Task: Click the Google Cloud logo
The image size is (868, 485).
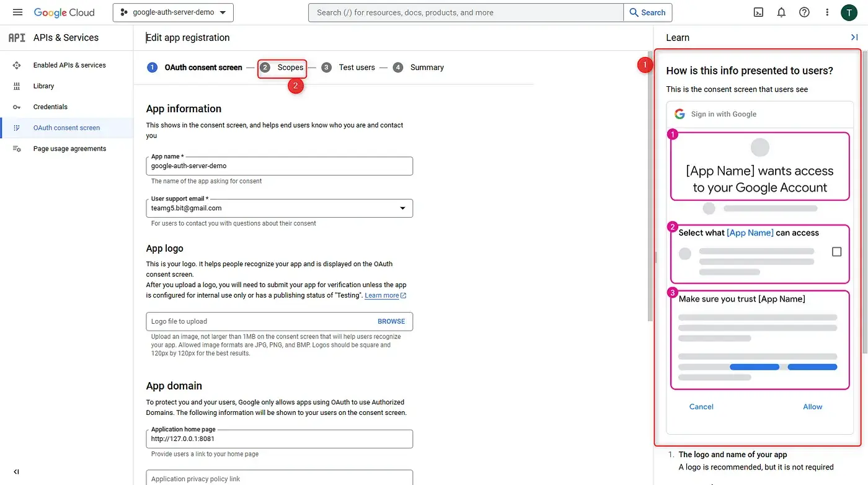Action: [x=64, y=12]
